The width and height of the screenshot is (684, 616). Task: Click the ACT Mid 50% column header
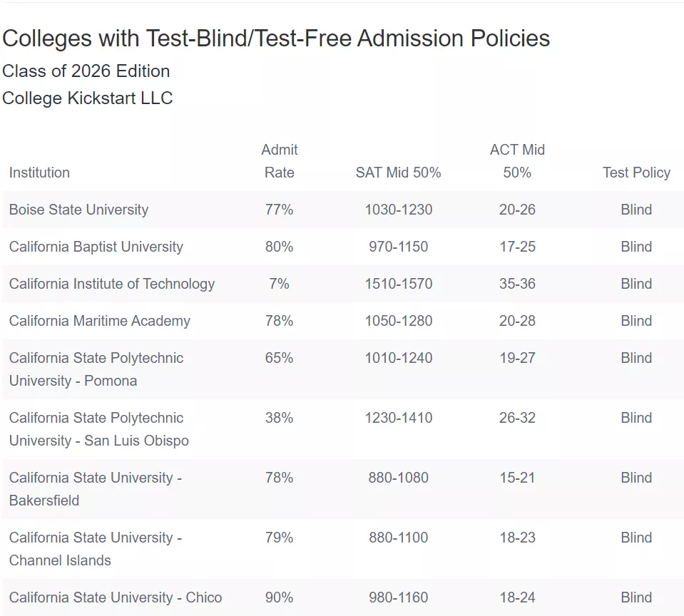pyautogui.click(x=517, y=161)
